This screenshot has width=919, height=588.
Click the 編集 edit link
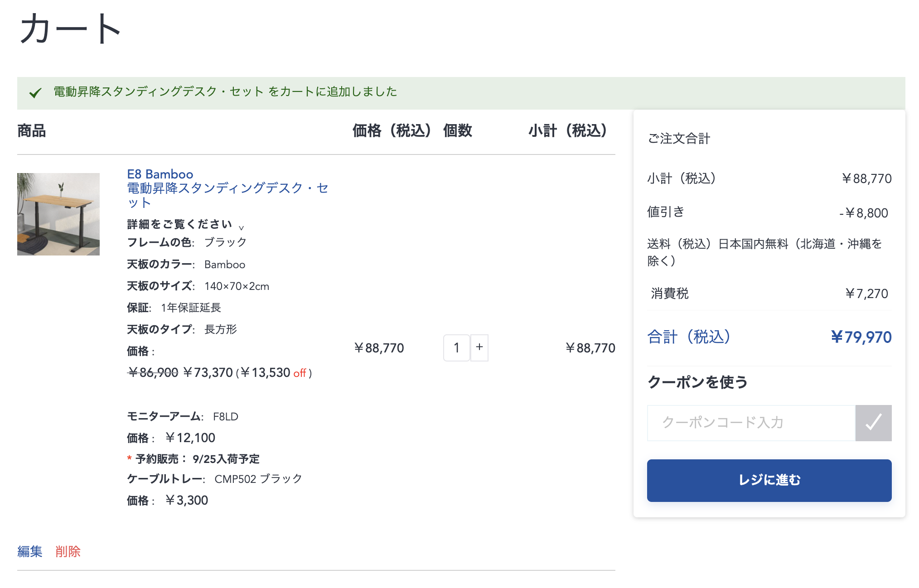(30, 551)
